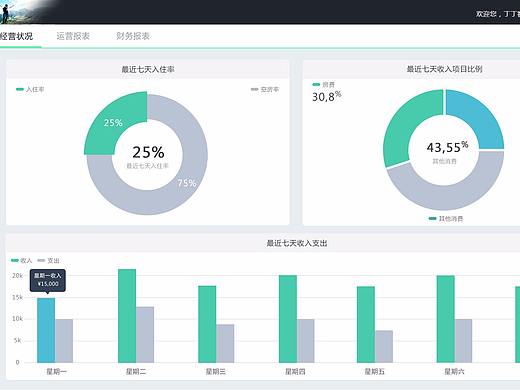Screen dimensions: 520x390
Task: Click the 最近七天入住率 panel title
Action: click(x=148, y=69)
